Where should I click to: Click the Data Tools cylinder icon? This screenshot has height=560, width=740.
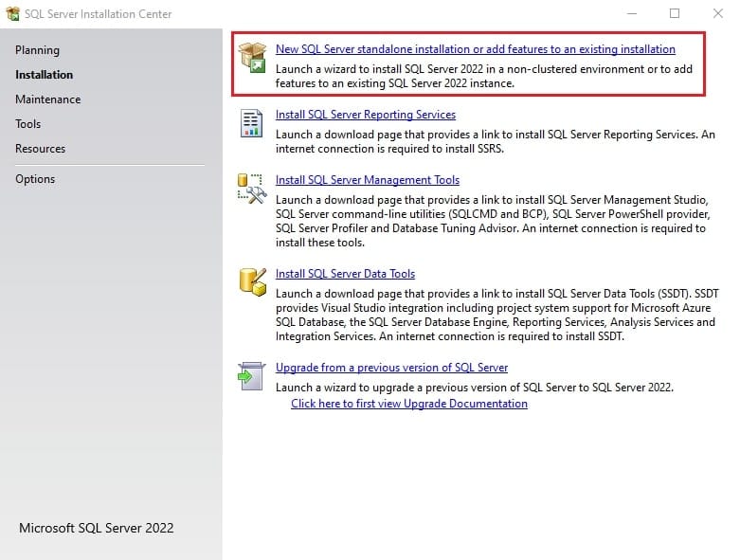pos(252,282)
